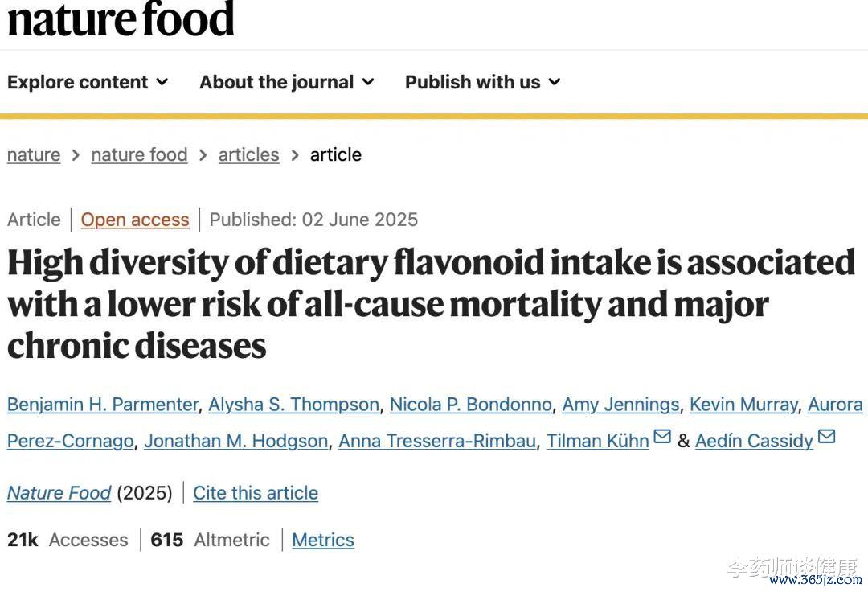Click email envelope icon beside Aedín Cassidy

click(x=826, y=437)
